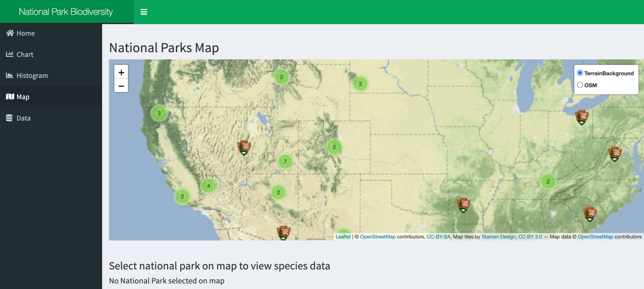The image size is (644, 289).
Task: Open the Stamen Design link
Action: 498,236
